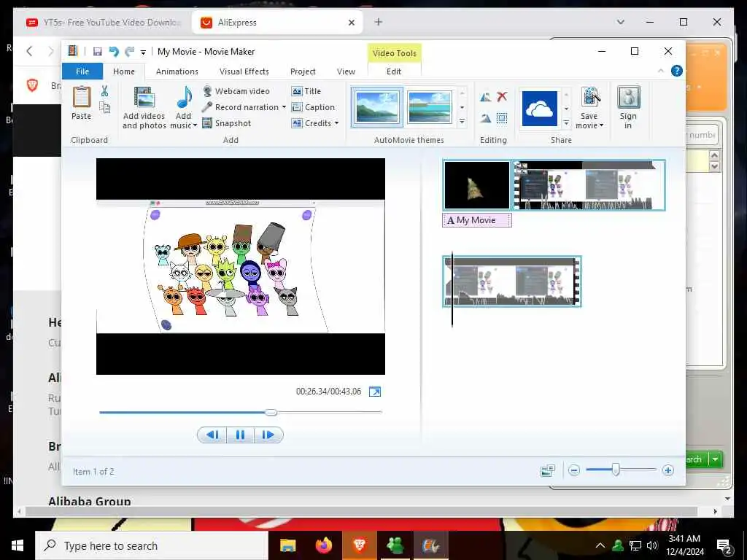
Task: Show next row of AutoMovie themes
Action: click(462, 108)
